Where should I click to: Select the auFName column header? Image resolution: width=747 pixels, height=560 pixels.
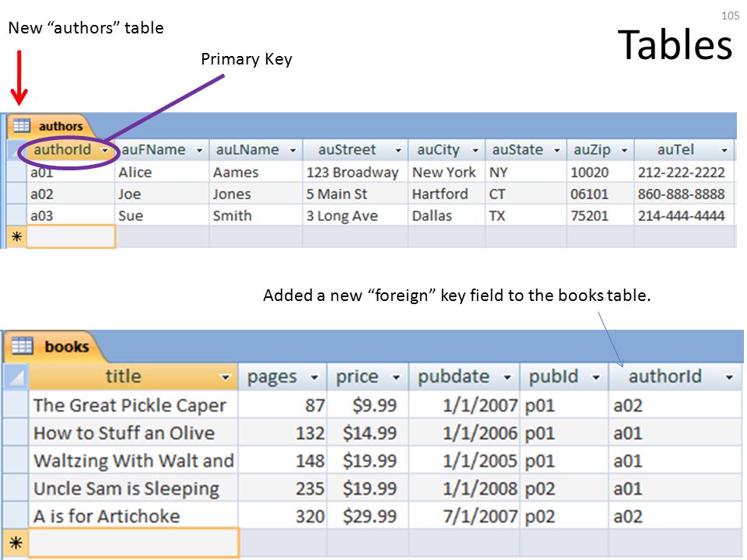pyautogui.click(x=162, y=150)
